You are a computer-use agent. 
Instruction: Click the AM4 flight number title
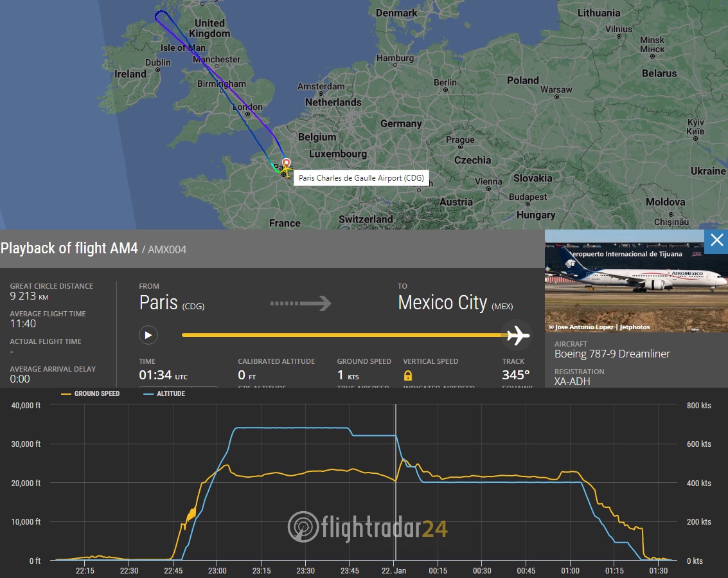pyautogui.click(x=69, y=248)
